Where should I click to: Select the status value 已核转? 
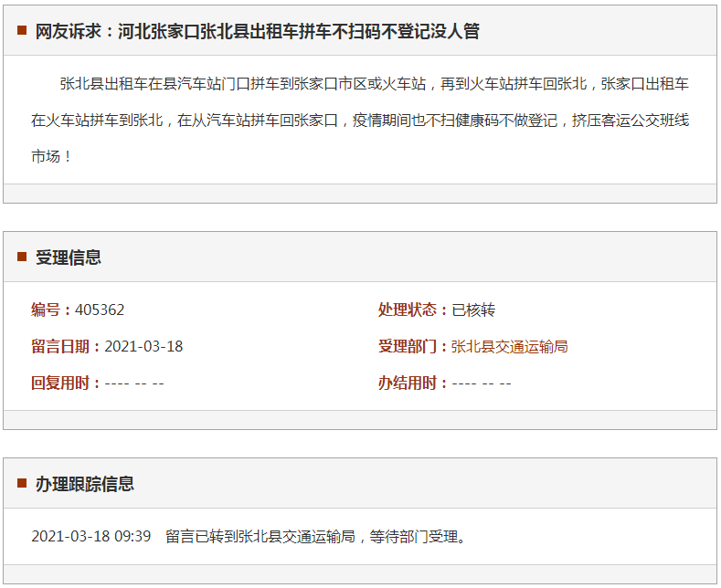click(x=473, y=310)
